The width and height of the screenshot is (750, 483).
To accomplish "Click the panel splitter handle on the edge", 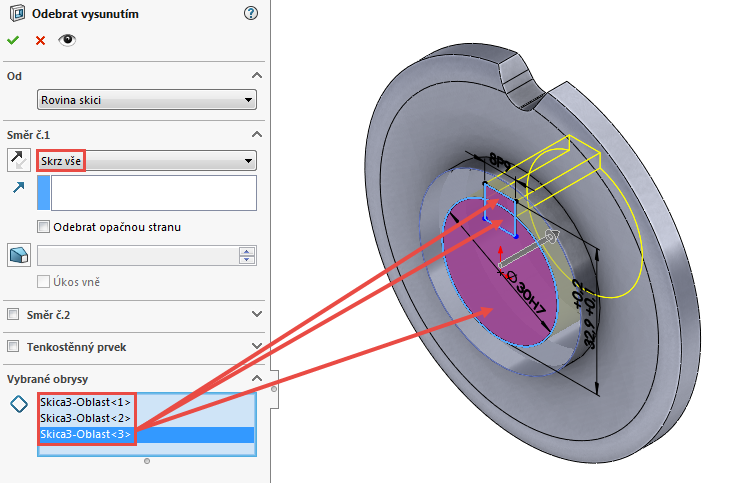I will point(274,389).
